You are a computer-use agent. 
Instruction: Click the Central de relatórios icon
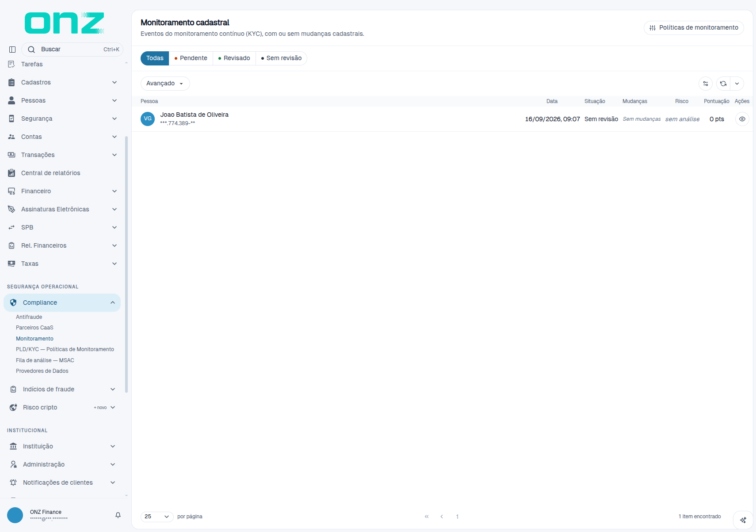pyautogui.click(x=12, y=173)
